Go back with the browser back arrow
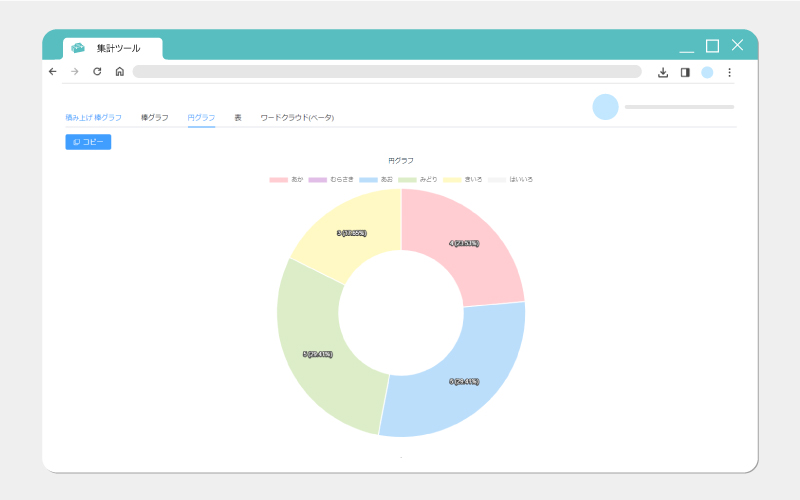 pos(53,71)
